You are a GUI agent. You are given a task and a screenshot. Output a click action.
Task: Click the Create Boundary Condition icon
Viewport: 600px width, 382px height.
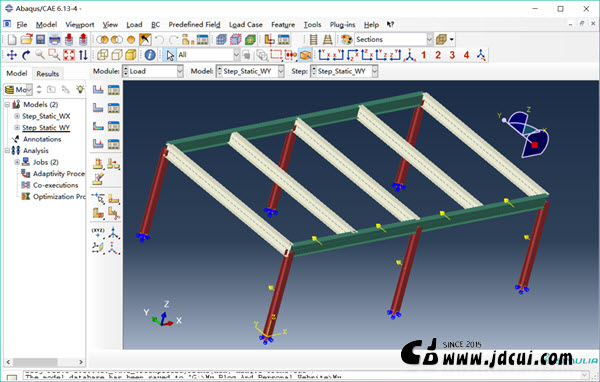pyautogui.click(x=98, y=108)
